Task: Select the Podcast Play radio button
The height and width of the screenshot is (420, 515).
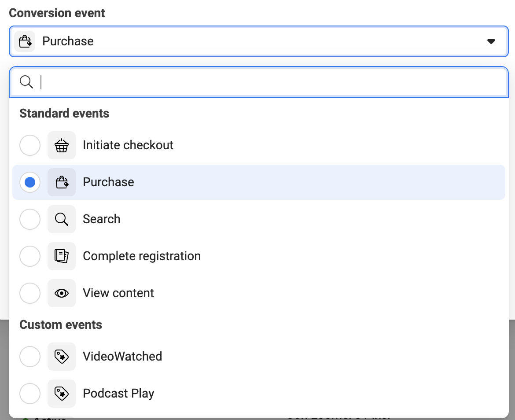Action: (30, 394)
